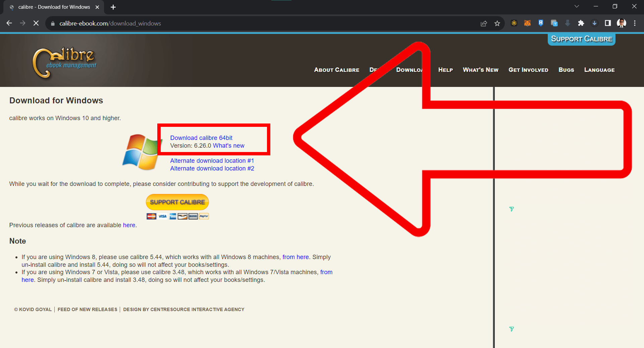Open Chrome's three-dot menu
The height and width of the screenshot is (348, 644).
pyautogui.click(x=635, y=23)
